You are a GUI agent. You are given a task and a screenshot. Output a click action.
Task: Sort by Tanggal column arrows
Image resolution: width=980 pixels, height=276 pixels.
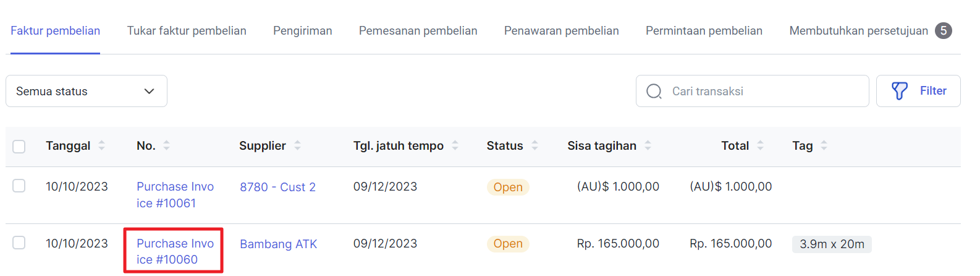(101, 145)
